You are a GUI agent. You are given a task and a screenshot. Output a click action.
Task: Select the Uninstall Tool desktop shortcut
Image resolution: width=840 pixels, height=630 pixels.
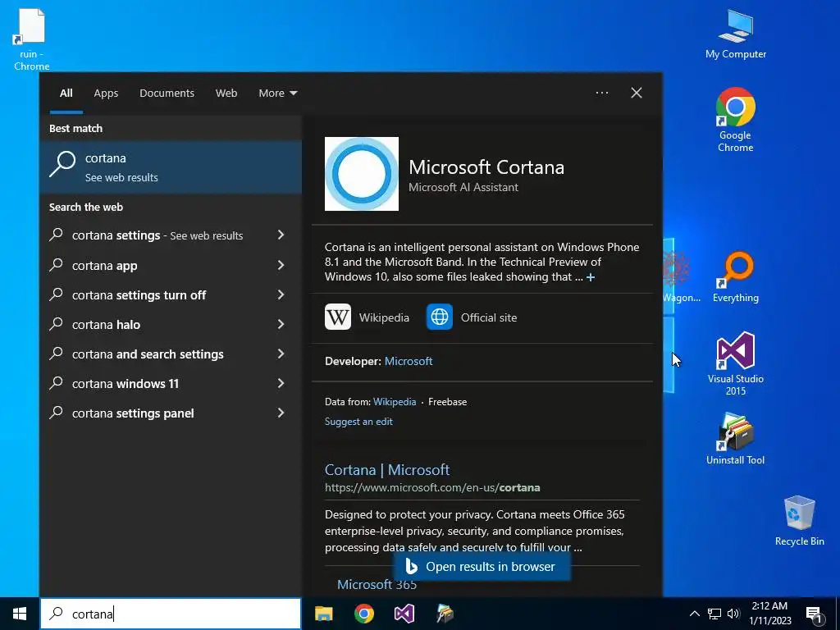(736, 439)
